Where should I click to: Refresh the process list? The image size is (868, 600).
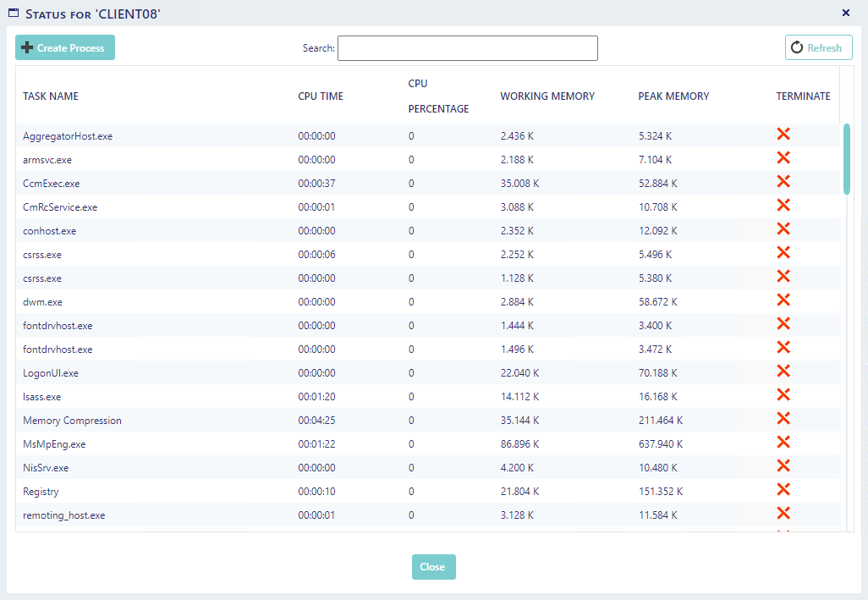[x=818, y=47]
